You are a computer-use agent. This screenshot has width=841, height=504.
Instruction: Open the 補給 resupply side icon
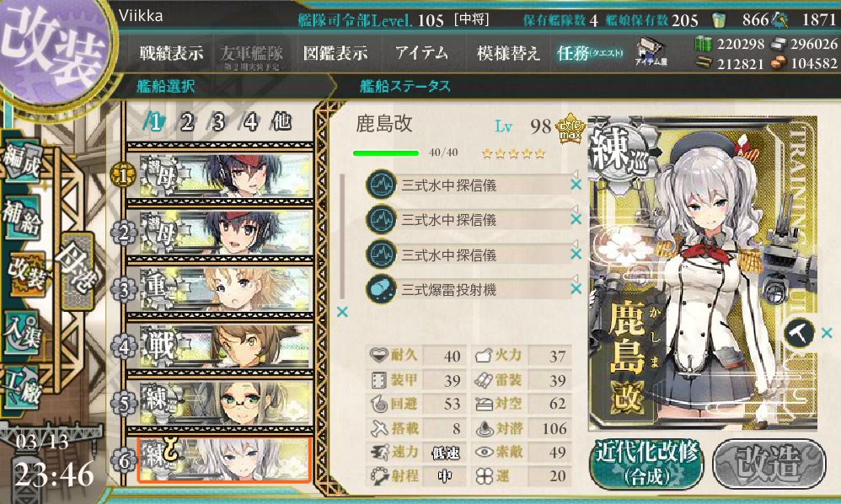click(22, 217)
